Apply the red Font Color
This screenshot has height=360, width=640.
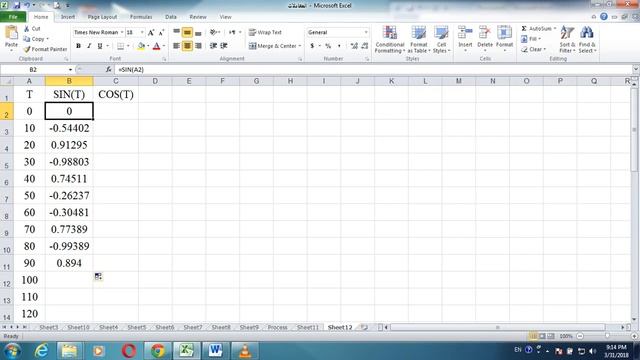point(156,46)
